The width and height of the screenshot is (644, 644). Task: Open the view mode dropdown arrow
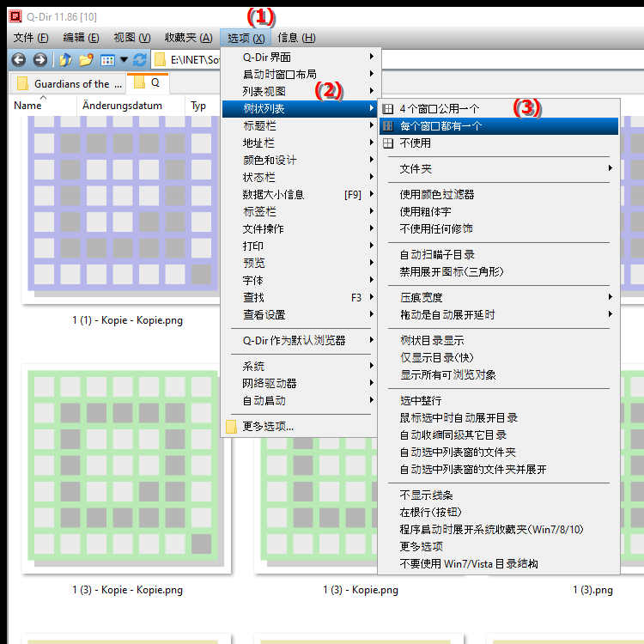point(124,59)
